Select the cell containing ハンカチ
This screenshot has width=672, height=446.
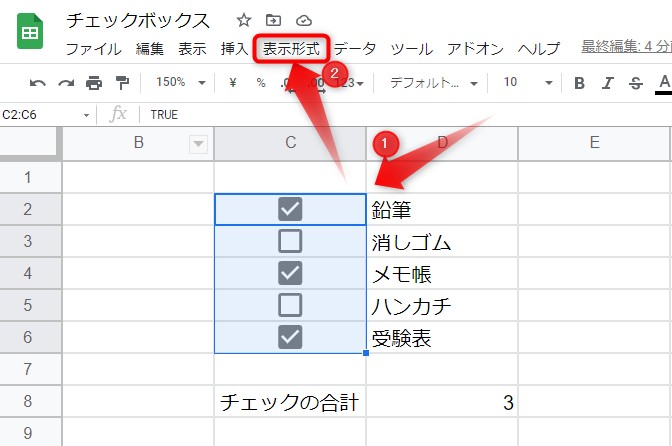[442, 305]
